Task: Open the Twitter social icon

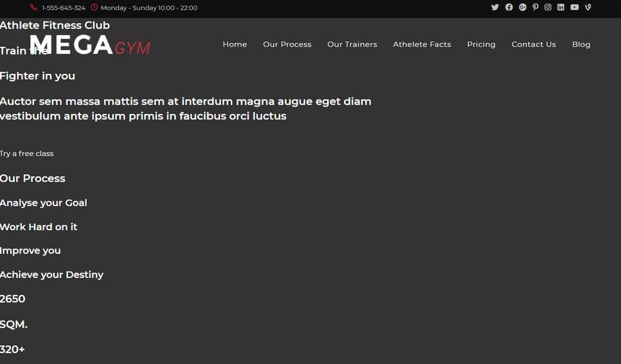Action: 495,7
